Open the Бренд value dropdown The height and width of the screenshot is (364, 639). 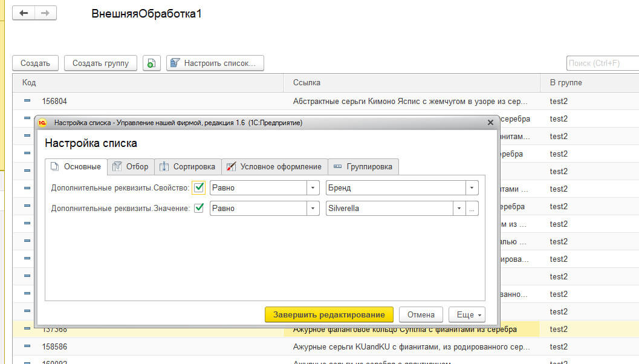click(472, 188)
